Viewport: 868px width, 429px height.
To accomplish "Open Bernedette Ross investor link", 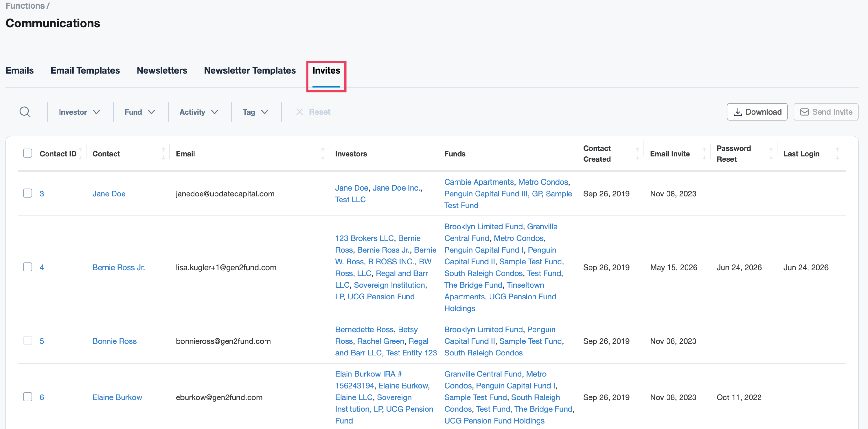I will pyautogui.click(x=364, y=330).
